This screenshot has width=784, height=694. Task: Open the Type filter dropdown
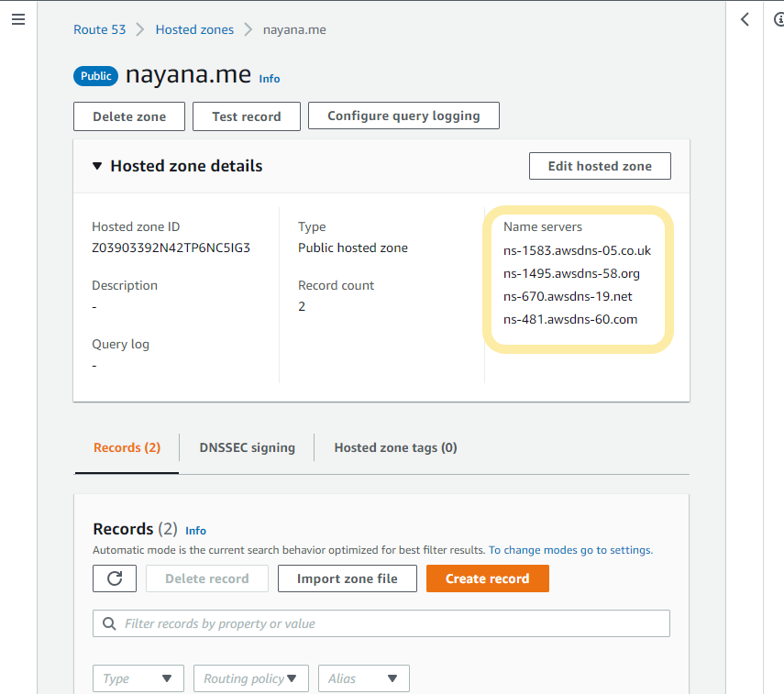[138, 678]
